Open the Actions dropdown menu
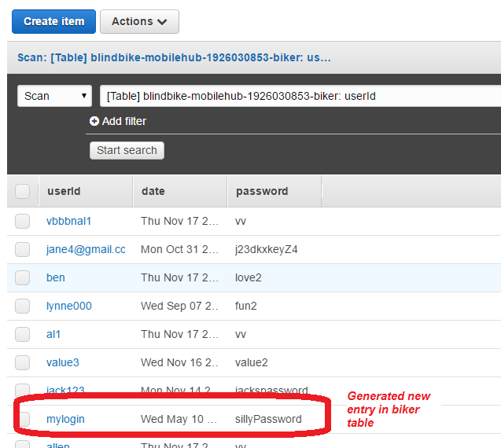The height and width of the screenshot is (448, 501). pyautogui.click(x=139, y=22)
